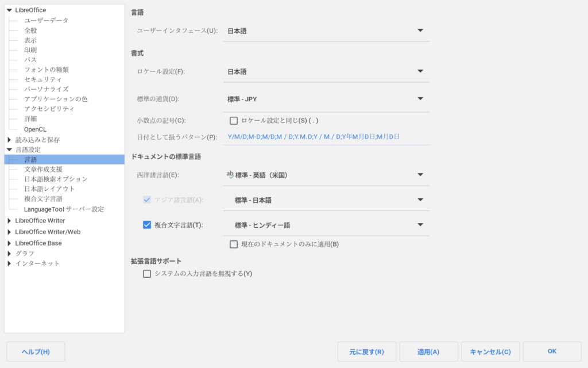588x368 pixels.
Task: Uncheck 複合文字言語 checkbox
Action: coord(147,225)
